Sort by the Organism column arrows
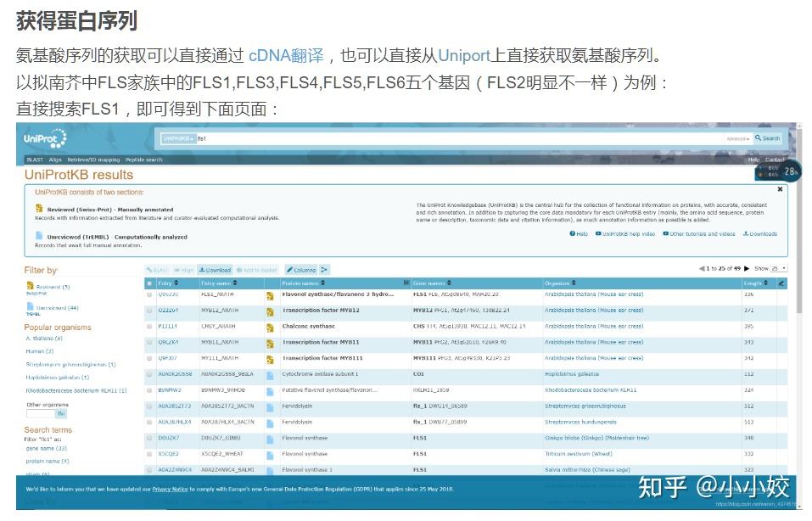The height and width of the screenshot is (521, 812). pyautogui.click(x=574, y=283)
